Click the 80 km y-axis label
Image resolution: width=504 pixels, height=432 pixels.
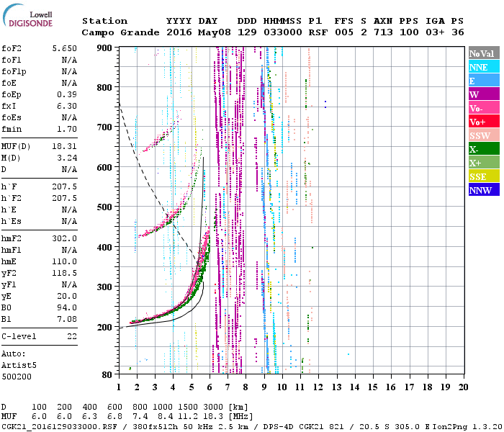pos(107,375)
